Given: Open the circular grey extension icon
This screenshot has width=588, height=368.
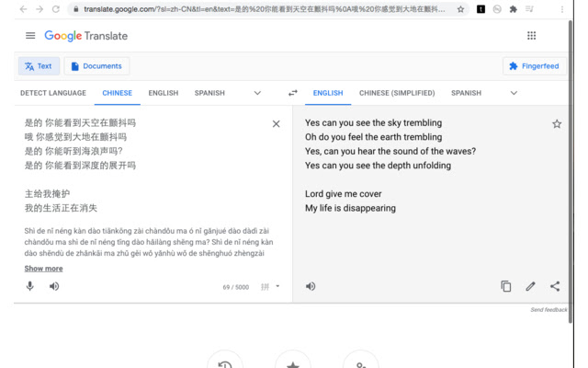Looking at the screenshot, I should [497, 9].
